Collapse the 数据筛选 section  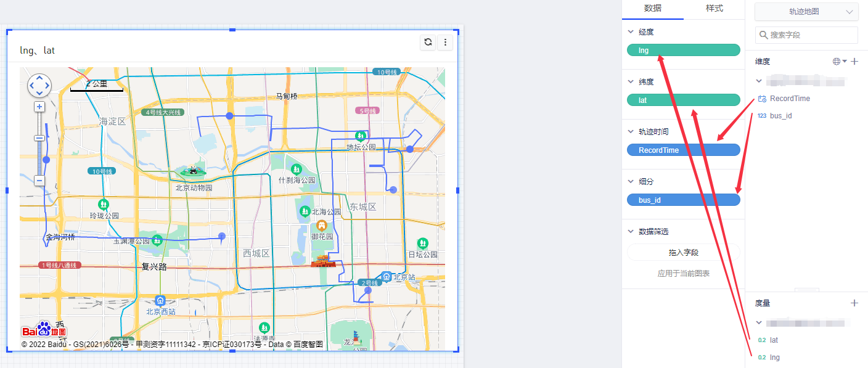click(x=631, y=232)
